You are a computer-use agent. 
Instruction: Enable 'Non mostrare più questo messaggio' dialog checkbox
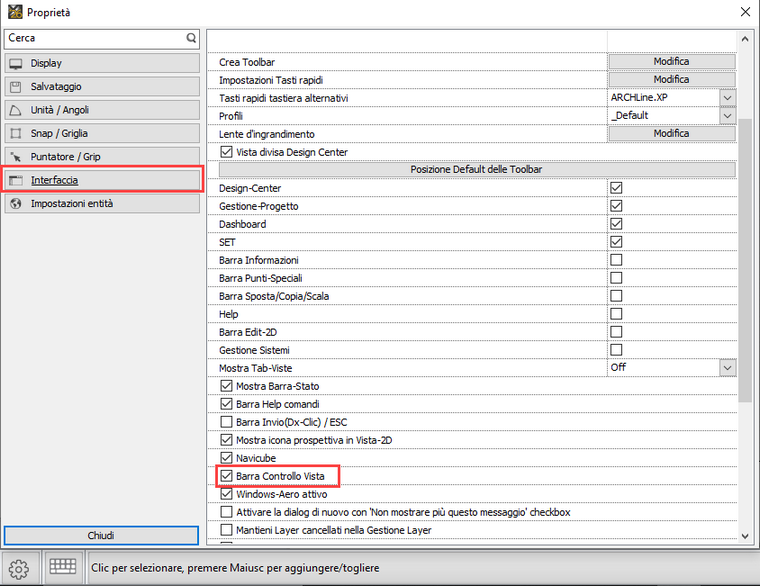click(x=226, y=512)
